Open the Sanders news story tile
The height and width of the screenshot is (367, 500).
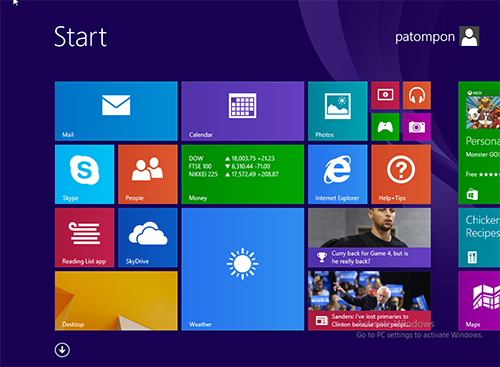[369, 301]
